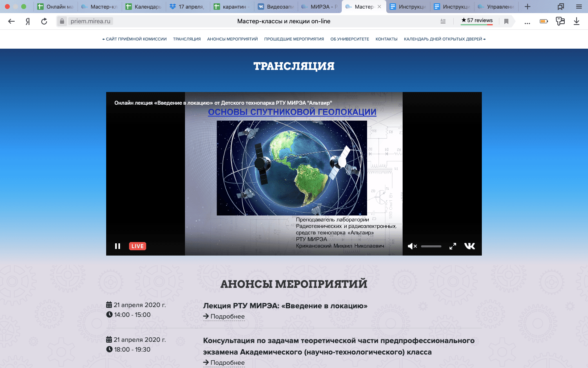Open the 57 reviews rating
The width and height of the screenshot is (588, 368).
477,20
